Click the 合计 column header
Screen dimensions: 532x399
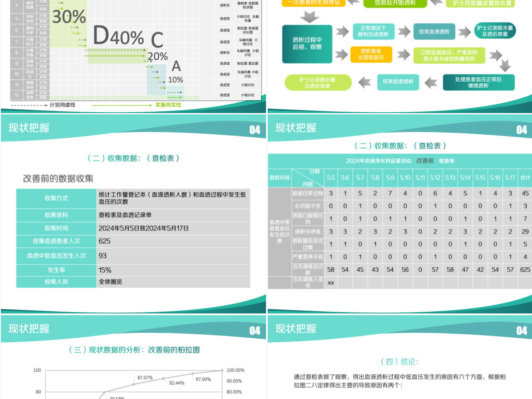525,177
